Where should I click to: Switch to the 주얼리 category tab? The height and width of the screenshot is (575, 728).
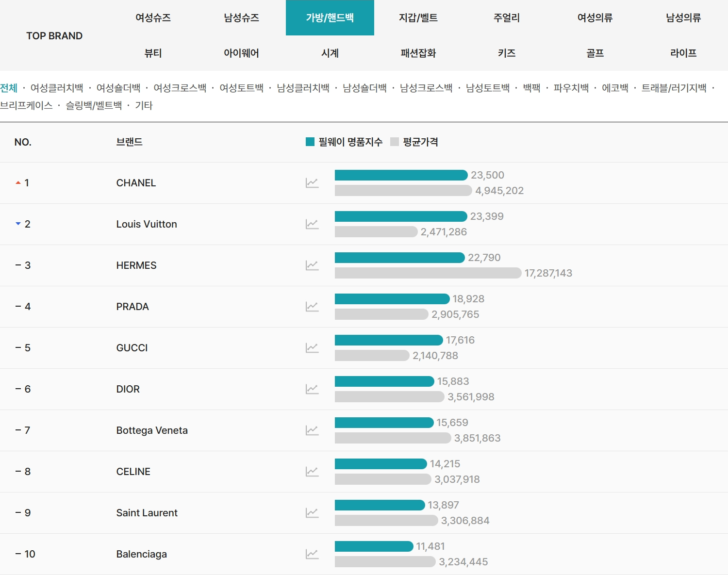[x=507, y=18]
